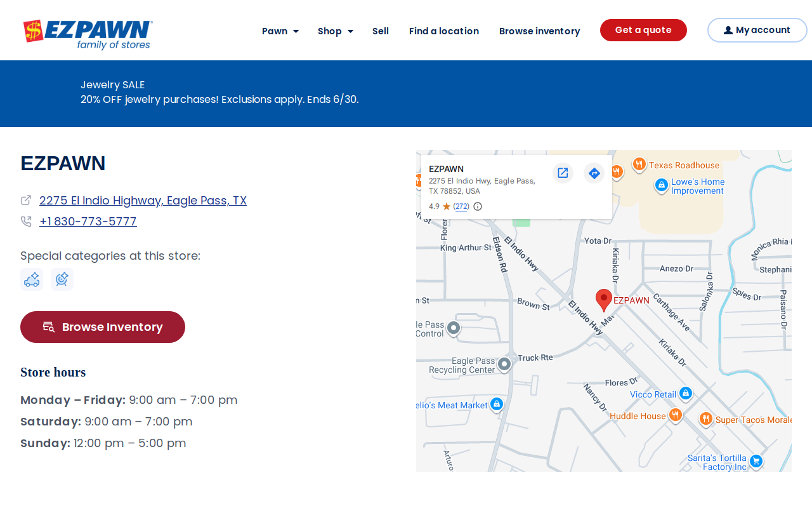Image resolution: width=812 pixels, height=508 pixels.
Task: Click the Monday – Friday hours line
Action: (x=129, y=400)
